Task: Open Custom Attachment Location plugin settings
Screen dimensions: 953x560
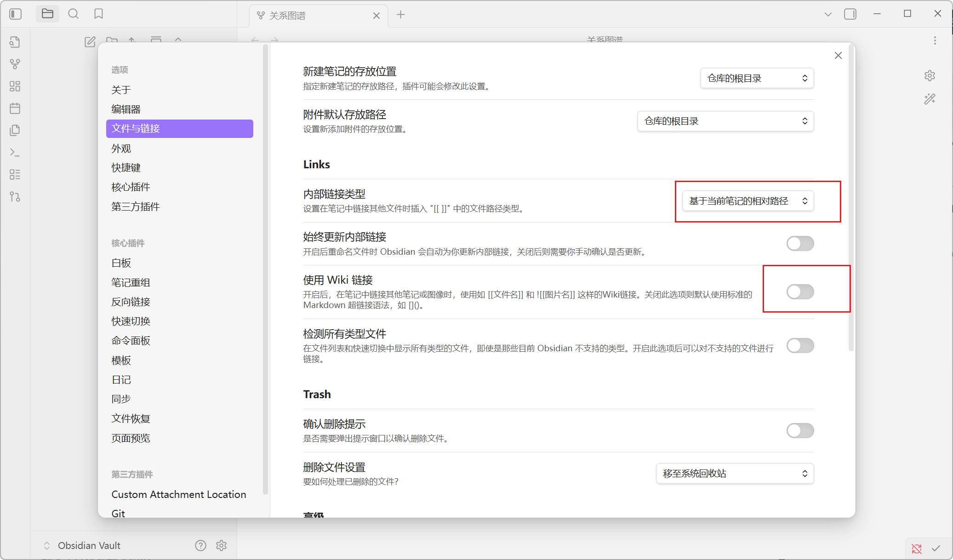Action: tap(178, 494)
